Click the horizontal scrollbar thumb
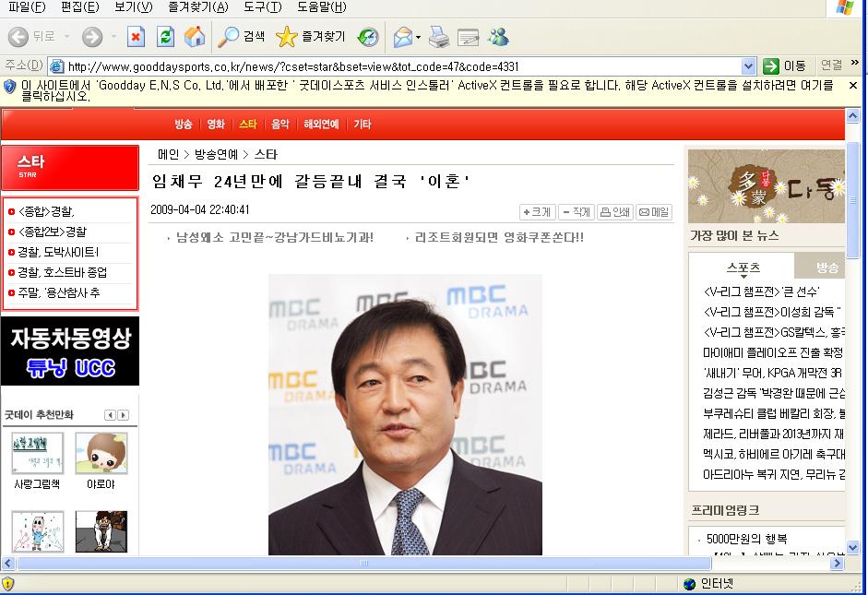This screenshot has height=595, width=868. [364, 563]
